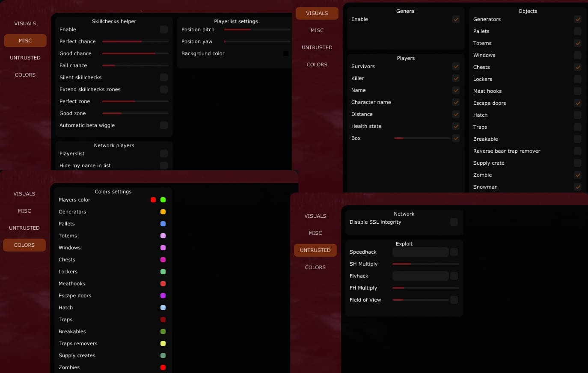Screen dimensions: 588x373
Task: Uncheck the Survivors checkbox
Action: coord(456,66)
